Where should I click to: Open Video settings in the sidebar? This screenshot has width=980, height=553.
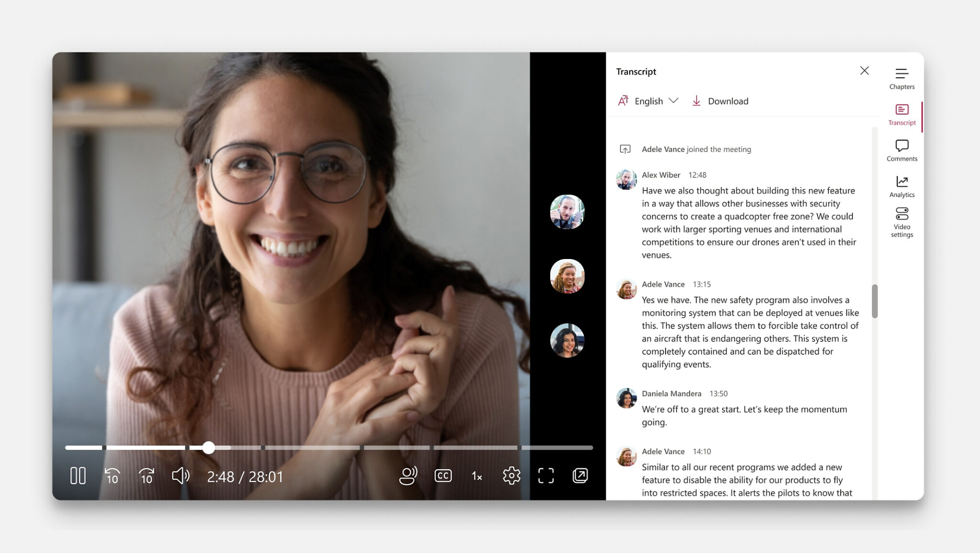902,220
